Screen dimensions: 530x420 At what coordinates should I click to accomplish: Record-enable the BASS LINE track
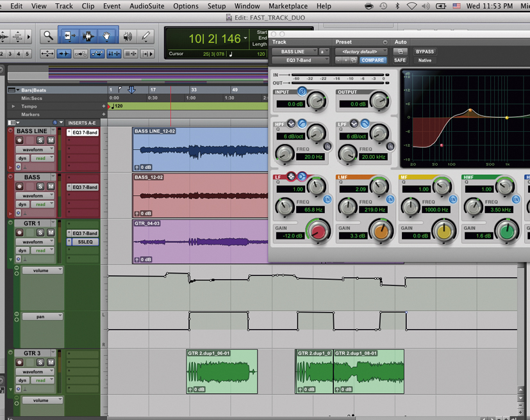(19, 140)
